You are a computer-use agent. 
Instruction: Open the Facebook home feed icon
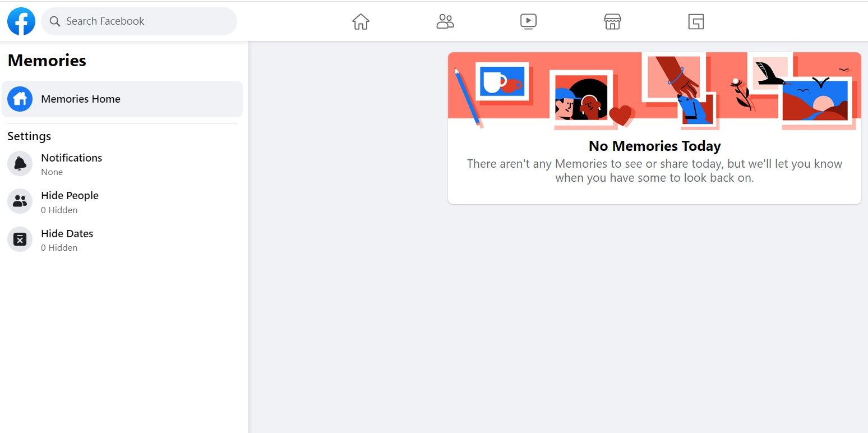[x=361, y=21]
